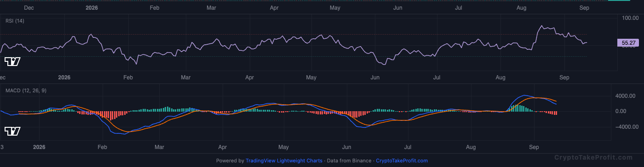Click the Apr label on the topmost time axis

275,8
